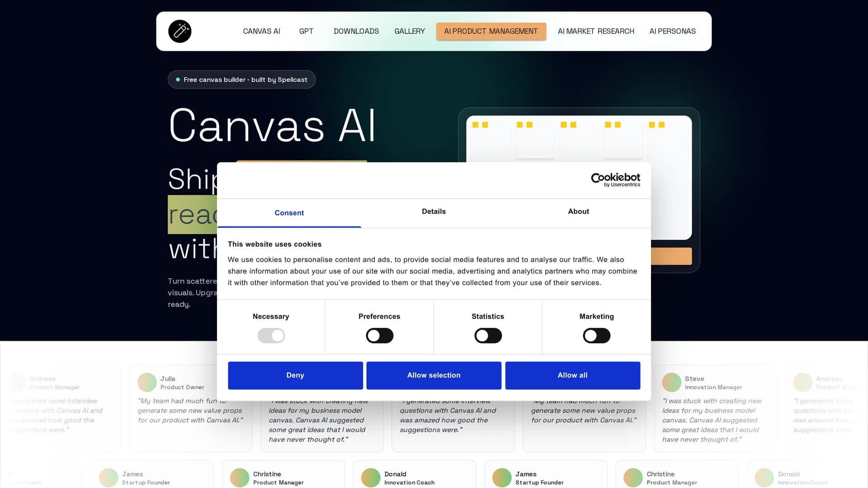This screenshot has width=868, height=488.
Task: Open the Details tab
Action: coord(434,211)
